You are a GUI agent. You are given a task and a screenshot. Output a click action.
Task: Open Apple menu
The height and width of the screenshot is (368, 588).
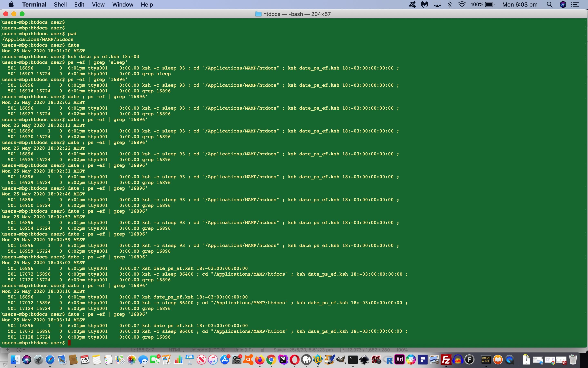click(11, 4)
